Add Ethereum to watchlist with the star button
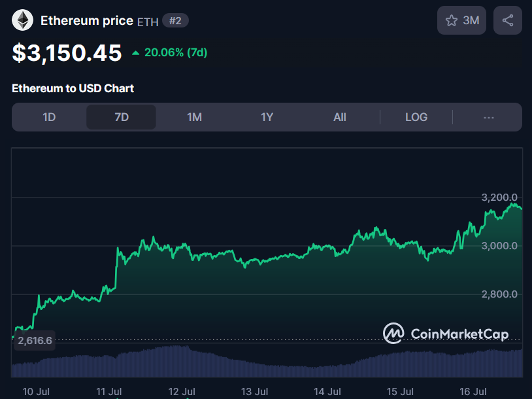Screen dimensions: 532x399 461,20
